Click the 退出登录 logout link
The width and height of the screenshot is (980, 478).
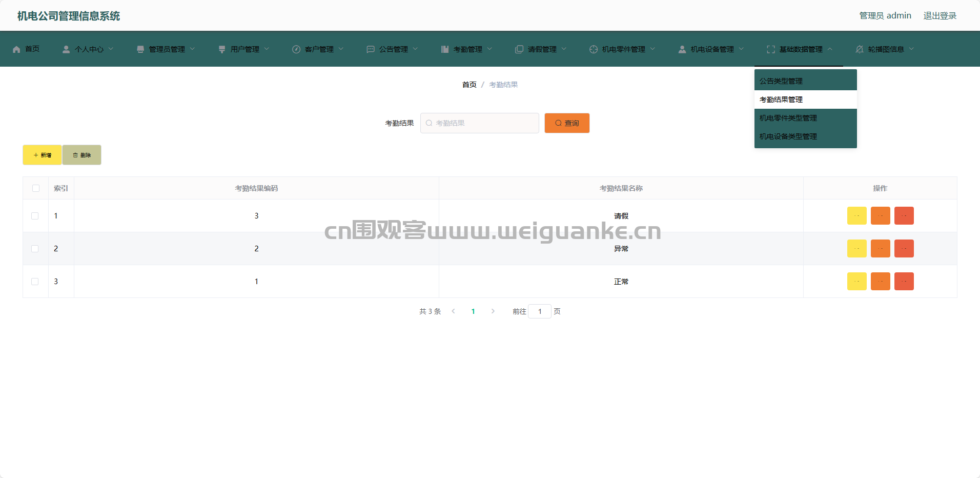(940, 16)
